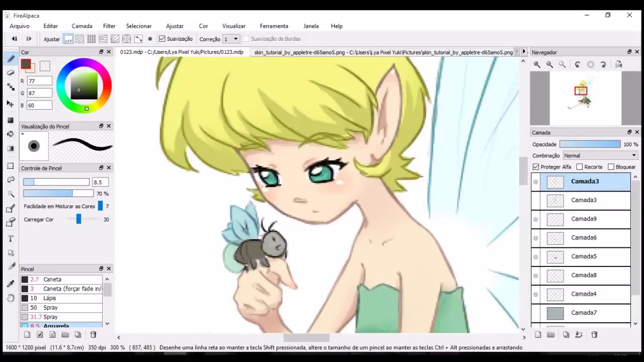Viewport: 644px width, 362px height.
Task: Enable parallel lines snap
Action: coord(79,39)
